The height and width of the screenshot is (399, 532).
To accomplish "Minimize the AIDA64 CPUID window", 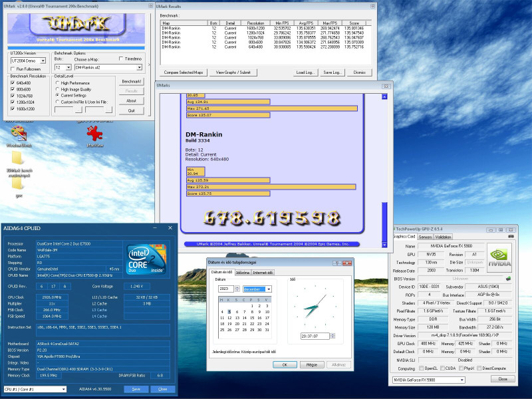I will click(x=155, y=228).
